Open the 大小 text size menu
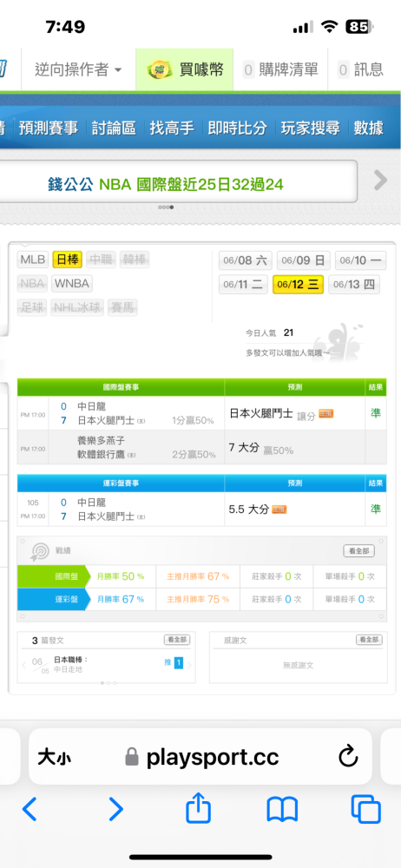 (x=55, y=757)
